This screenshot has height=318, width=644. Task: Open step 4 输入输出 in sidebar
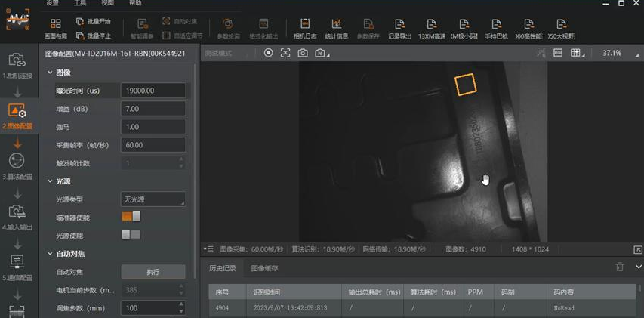pyautogui.click(x=17, y=216)
